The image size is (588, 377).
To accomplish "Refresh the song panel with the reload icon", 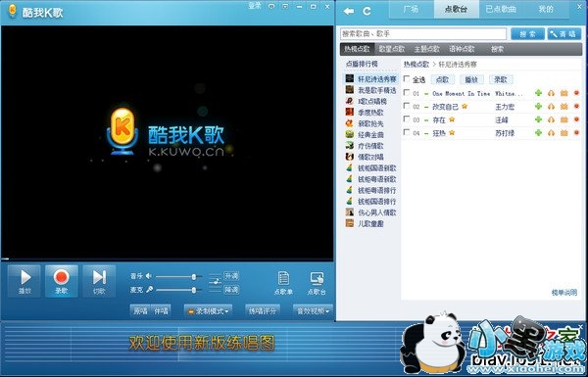I will pos(367,11).
